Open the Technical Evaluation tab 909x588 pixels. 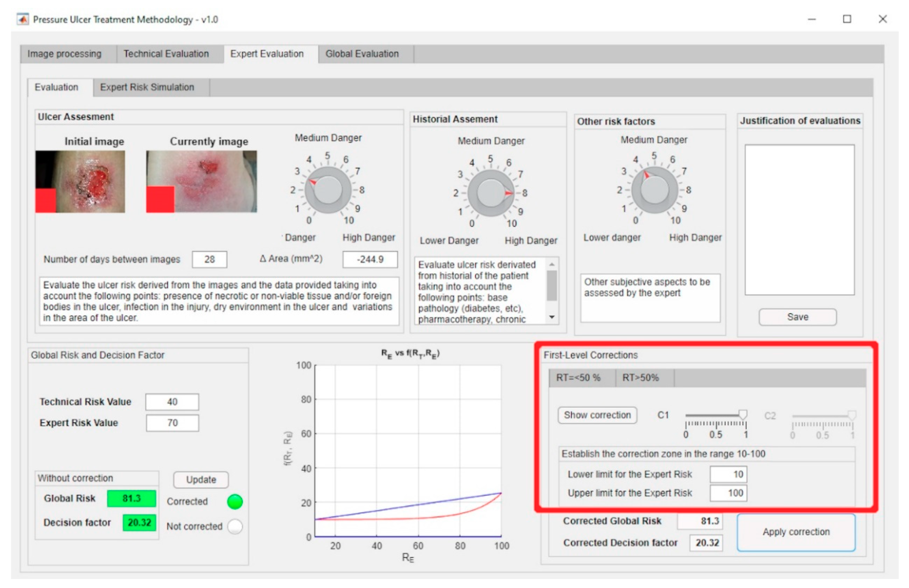tap(166, 54)
